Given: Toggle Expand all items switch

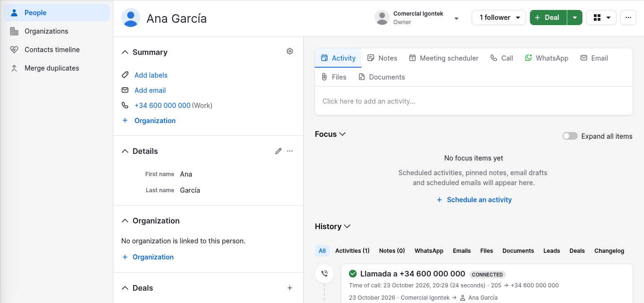Looking at the screenshot, I should pyautogui.click(x=570, y=136).
